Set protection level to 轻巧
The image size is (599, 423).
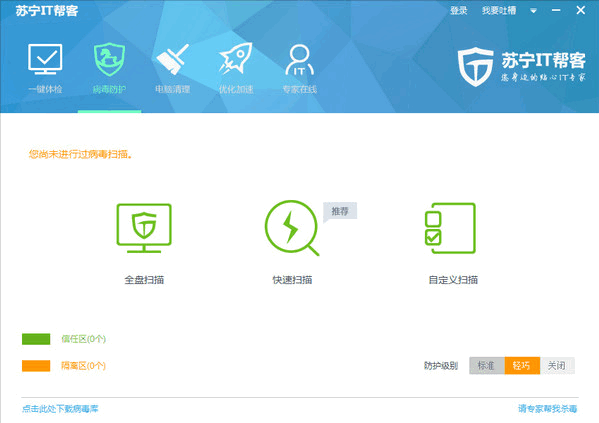pyautogui.click(x=522, y=366)
